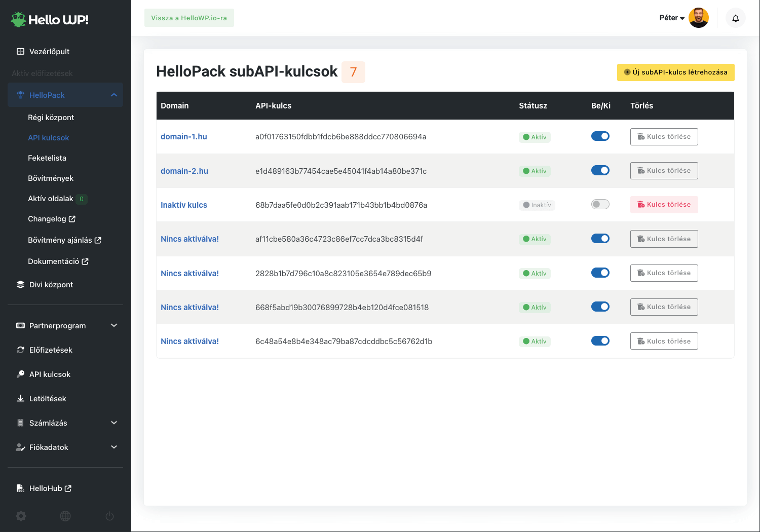The width and height of the screenshot is (760, 532).
Task: Click Aktív status badge for domain-1.hu
Action: [535, 137]
